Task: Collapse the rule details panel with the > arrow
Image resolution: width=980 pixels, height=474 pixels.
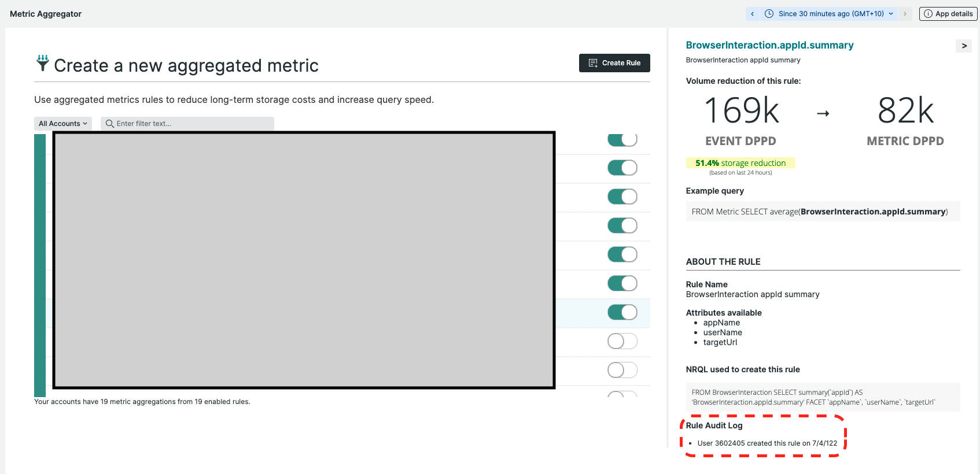Action: (964, 46)
